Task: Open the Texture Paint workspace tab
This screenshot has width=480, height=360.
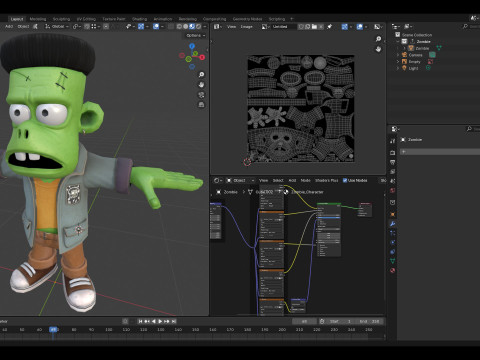Action: (114, 19)
